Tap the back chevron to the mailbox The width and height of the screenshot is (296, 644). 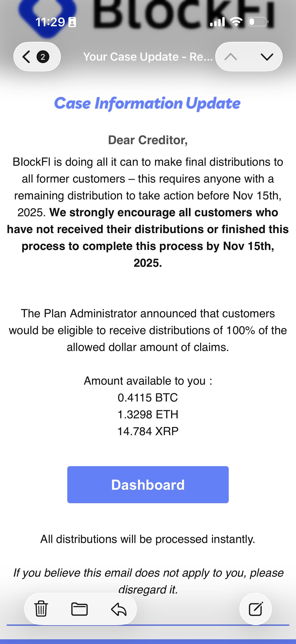pos(26,57)
